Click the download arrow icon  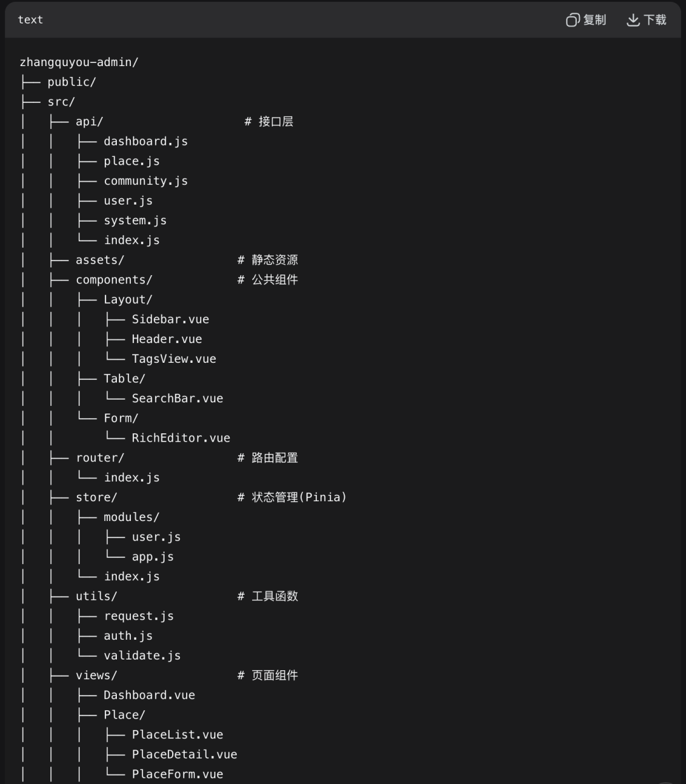coord(633,20)
